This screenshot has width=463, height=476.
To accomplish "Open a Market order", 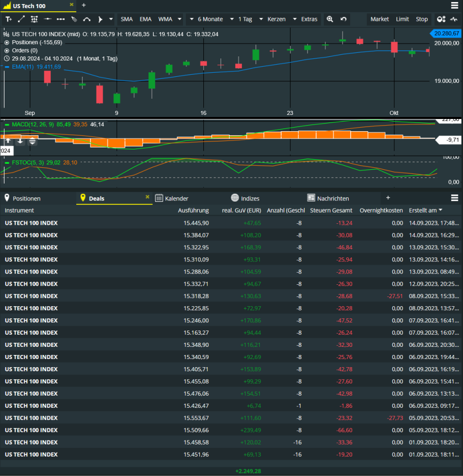I will [x=380, y=19].
